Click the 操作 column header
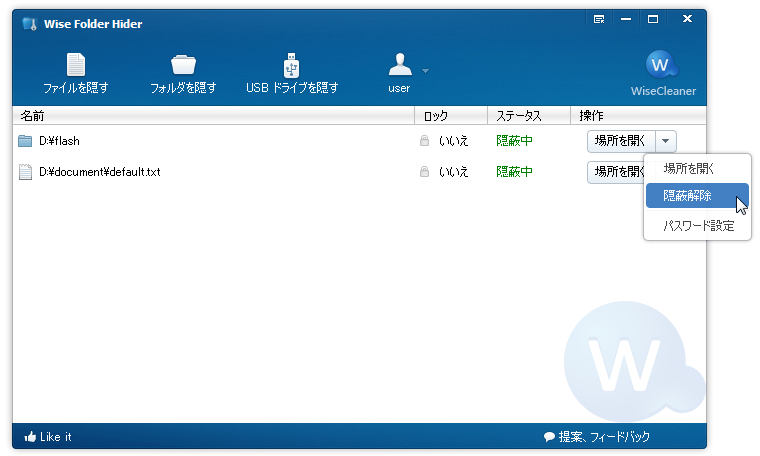Viewport: 760px width, 456px height. click(x=638, y=115)
